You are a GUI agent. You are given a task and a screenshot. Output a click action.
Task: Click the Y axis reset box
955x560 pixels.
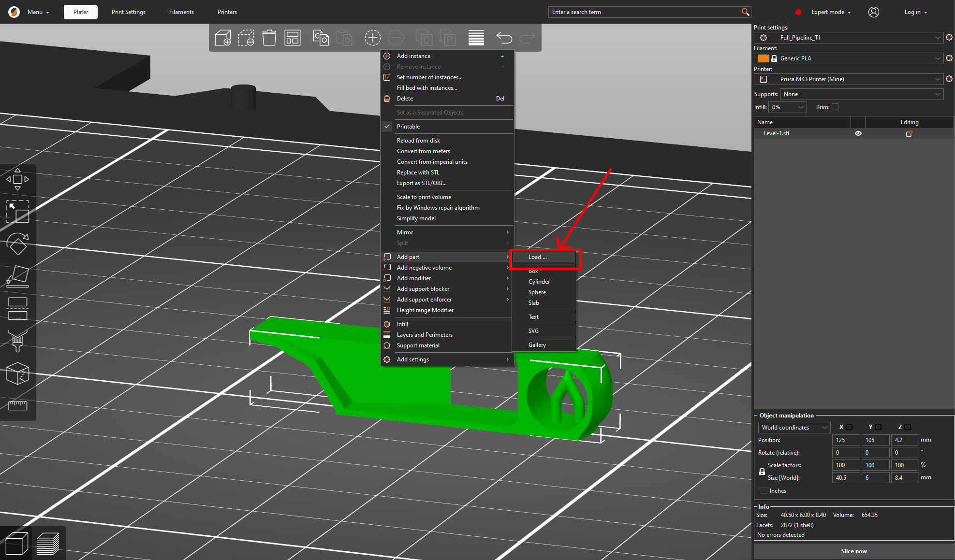point(878,427)
